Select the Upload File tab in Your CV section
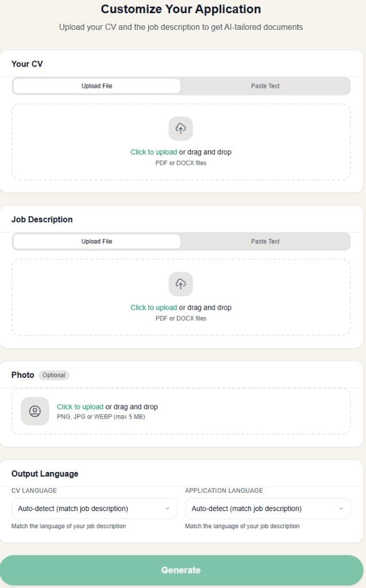The image size is (366, 588). tap(97, 86)
